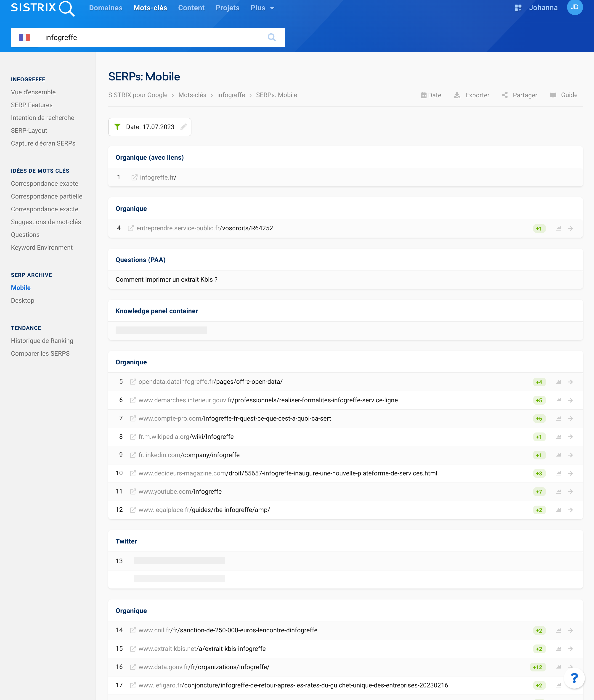Click the SISTRIX logo
The image size is (594, 700).
[43, 8]
